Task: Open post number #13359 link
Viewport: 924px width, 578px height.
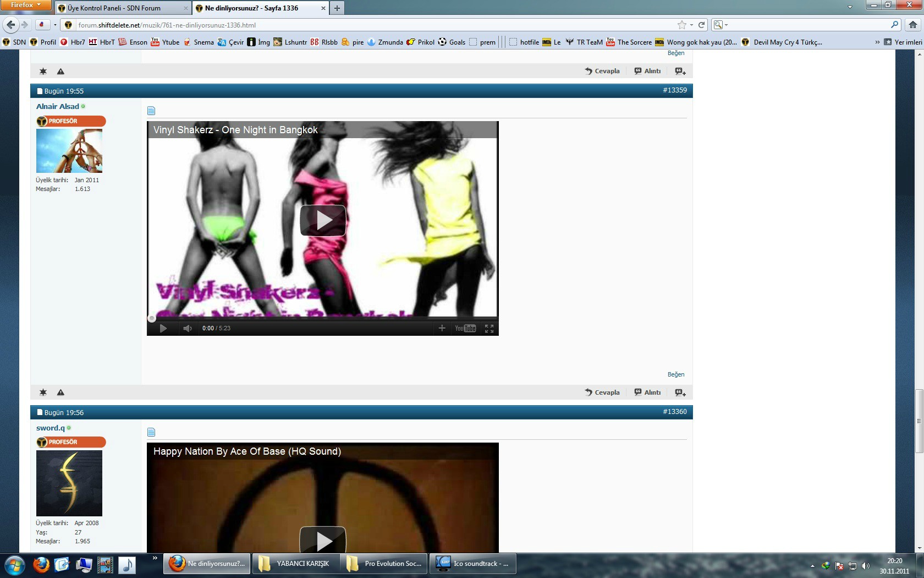Action: [675, 90]
